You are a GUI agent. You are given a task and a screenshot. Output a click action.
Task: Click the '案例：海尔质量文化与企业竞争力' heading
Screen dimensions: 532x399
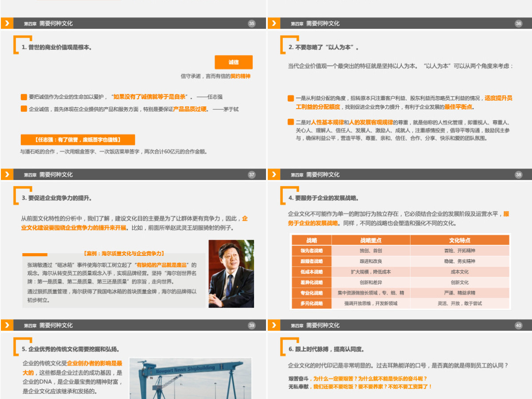(x=124, y=254)
